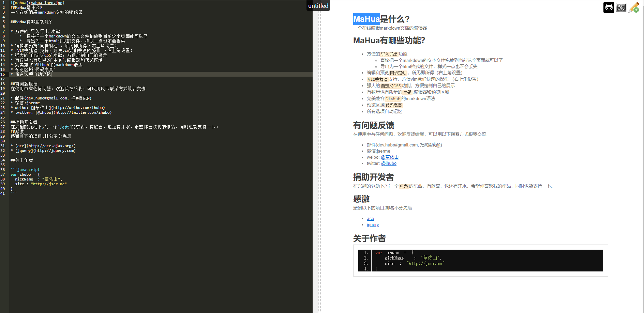Screen dimensions: 644x313
Task: Click the heading "有问题反馈" in preview
Action: click(373, 125)
